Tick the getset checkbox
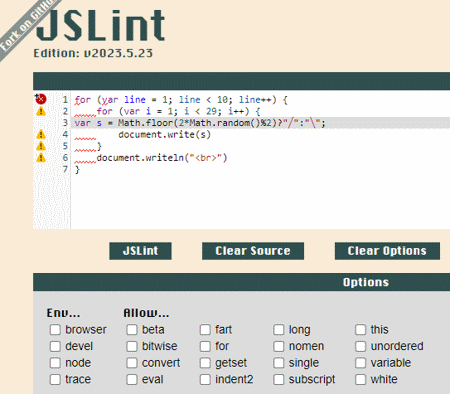The image size is (450, 394). (x=205, y=363)
